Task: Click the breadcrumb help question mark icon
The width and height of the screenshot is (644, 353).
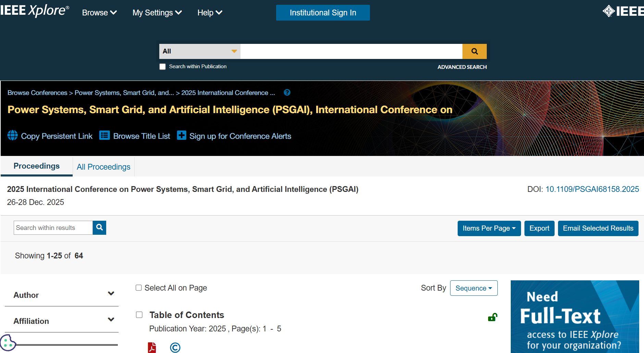Action: point(287,93)
